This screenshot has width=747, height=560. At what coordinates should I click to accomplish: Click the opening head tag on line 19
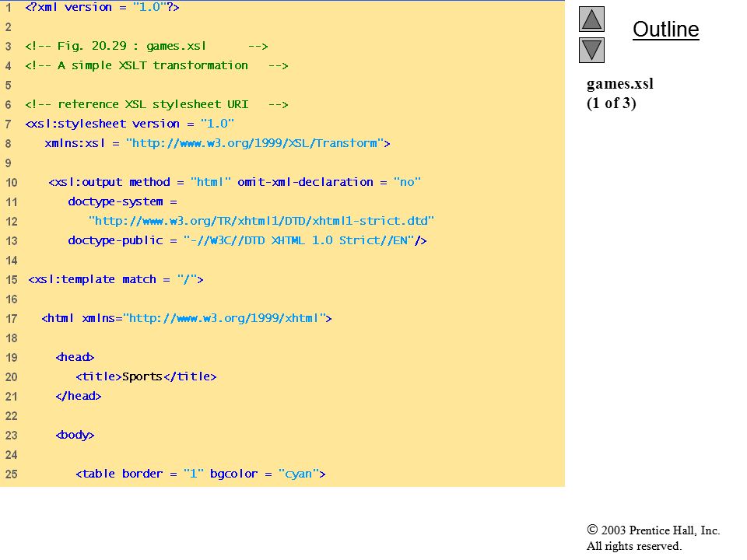point(75,357)
